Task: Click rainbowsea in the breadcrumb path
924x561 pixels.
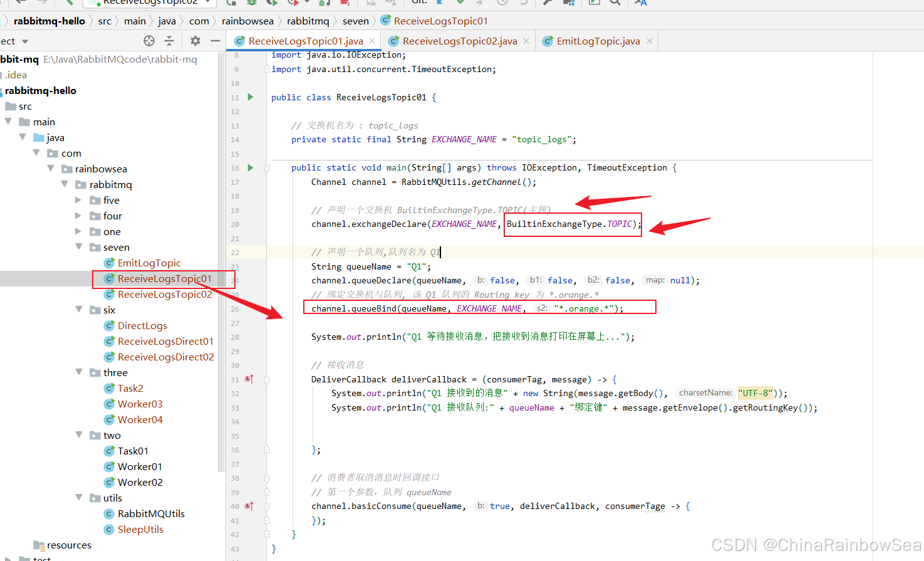Action: click(x=247, y=21)
